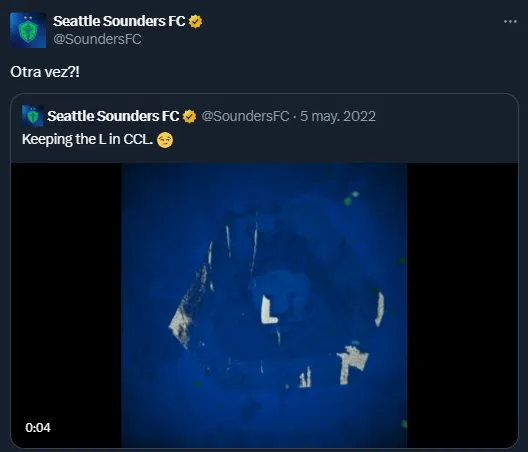The image size is (528, 452).
Task: Click the 'Otra vez?!' tweet text
Action: 45,72
